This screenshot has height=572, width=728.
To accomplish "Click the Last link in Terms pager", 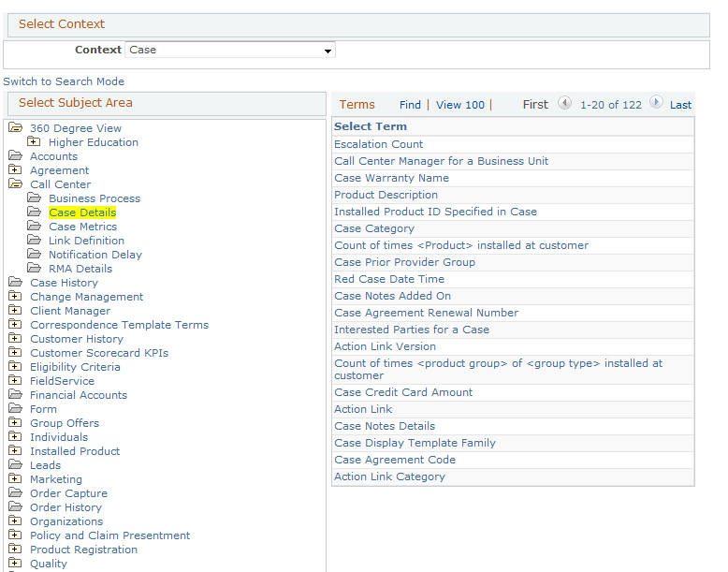I will click(x=680, y=105).
